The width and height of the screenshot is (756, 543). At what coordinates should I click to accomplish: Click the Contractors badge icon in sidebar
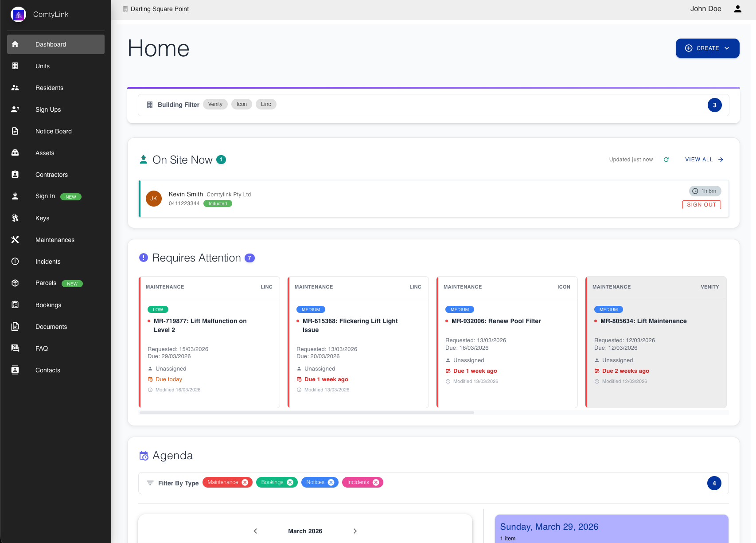15,175
